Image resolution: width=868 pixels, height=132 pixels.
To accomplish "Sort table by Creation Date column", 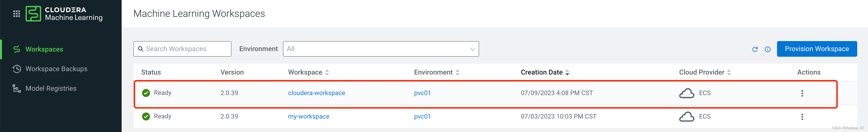I will 567,73.
